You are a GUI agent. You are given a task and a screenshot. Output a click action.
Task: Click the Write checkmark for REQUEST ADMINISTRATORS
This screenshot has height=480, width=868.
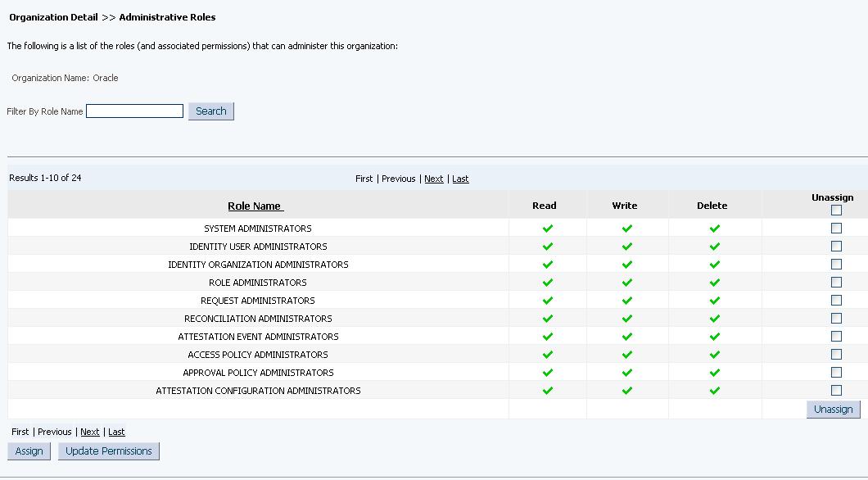(626, 300)
